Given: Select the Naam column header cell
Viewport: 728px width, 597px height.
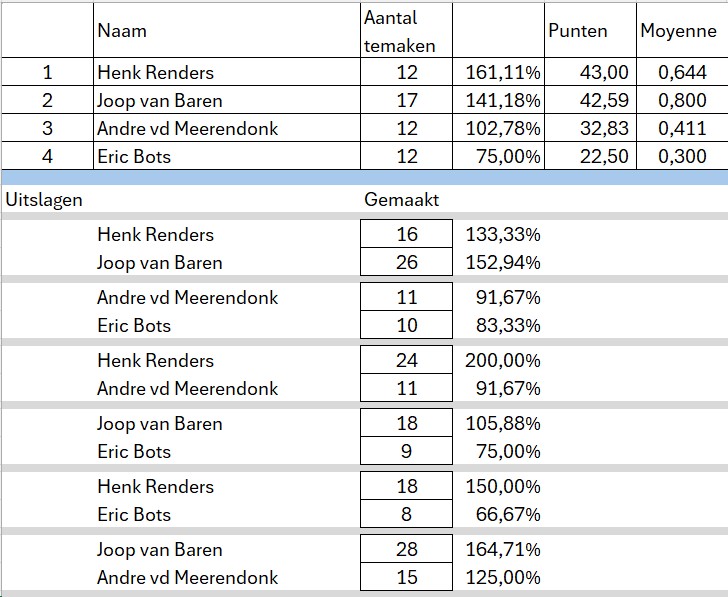Looking at the screenshot, I should pos(122,31).
